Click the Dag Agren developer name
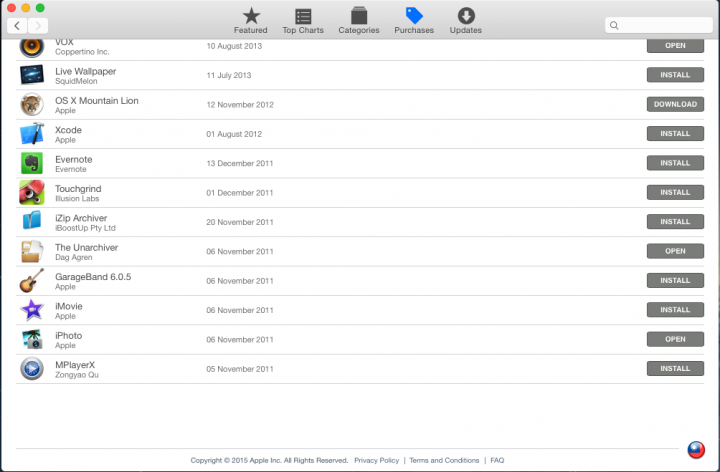This screenshot has width=720, height=472. click(74, 258)
